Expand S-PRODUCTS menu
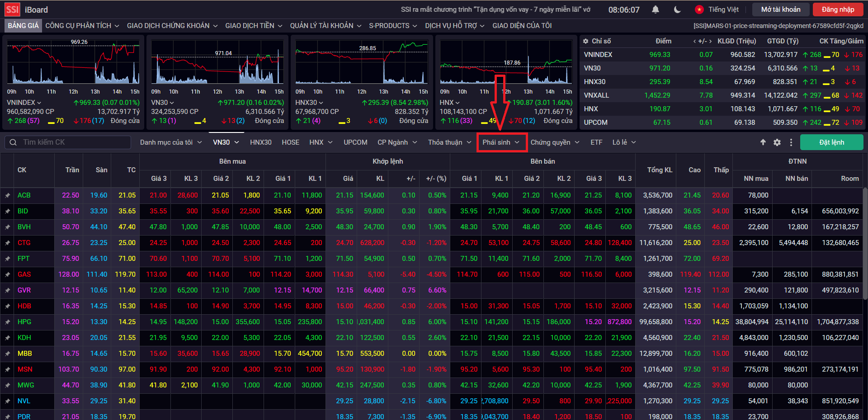This screenshot has height=420, width=868. pyautogui.click(x=393, y=26)
